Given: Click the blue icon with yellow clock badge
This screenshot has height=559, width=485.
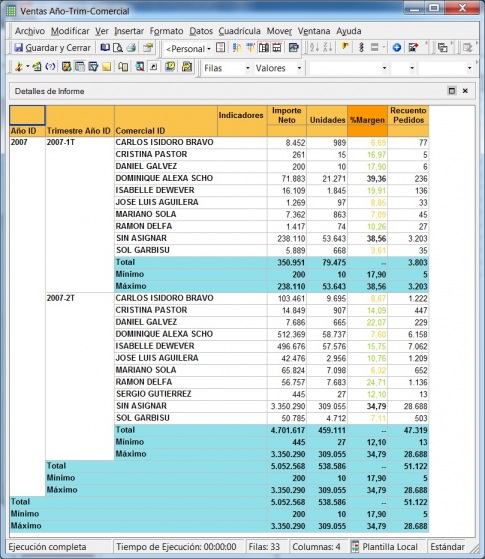Looking at the screenshot, I should (170, 66).
